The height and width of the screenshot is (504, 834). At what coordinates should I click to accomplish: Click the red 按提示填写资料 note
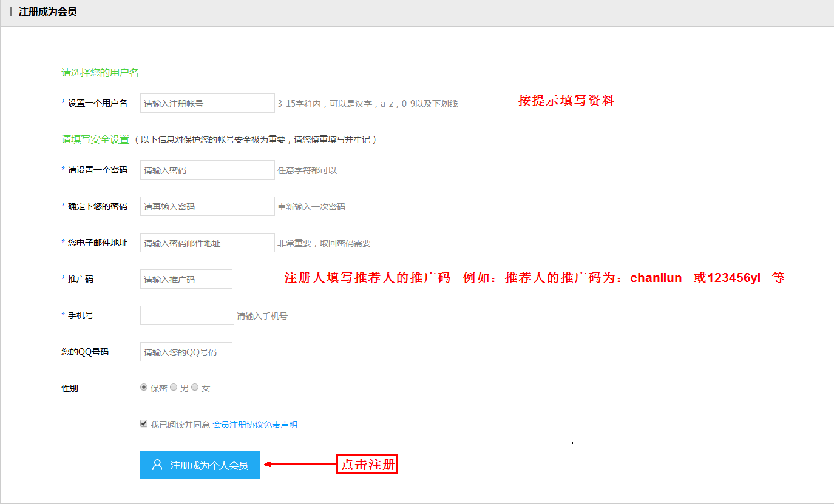tap(566, 101)
